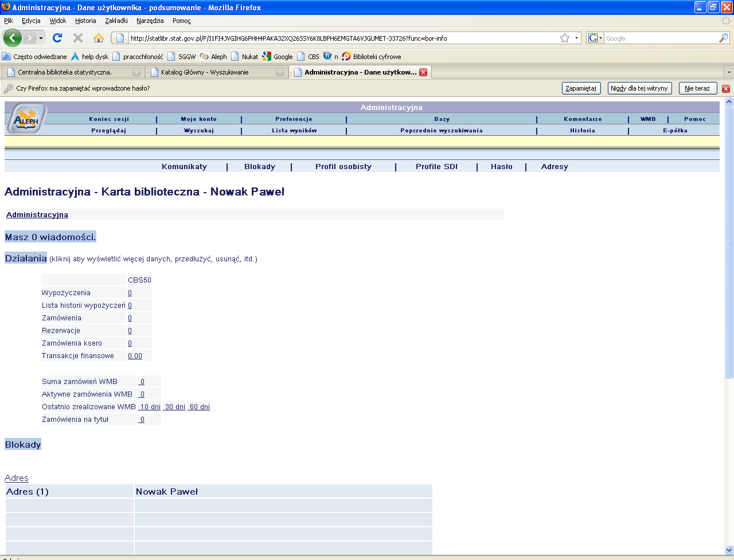Click the Nie teraz button
Screen dimensions: 734x560
pyautogui.click(x=698, y=88)
